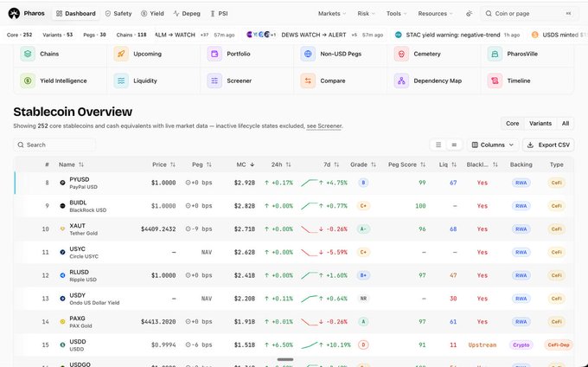
Task: Click the DEWS WATCH → ALERT ticker item
Action: tap(314, 35)
